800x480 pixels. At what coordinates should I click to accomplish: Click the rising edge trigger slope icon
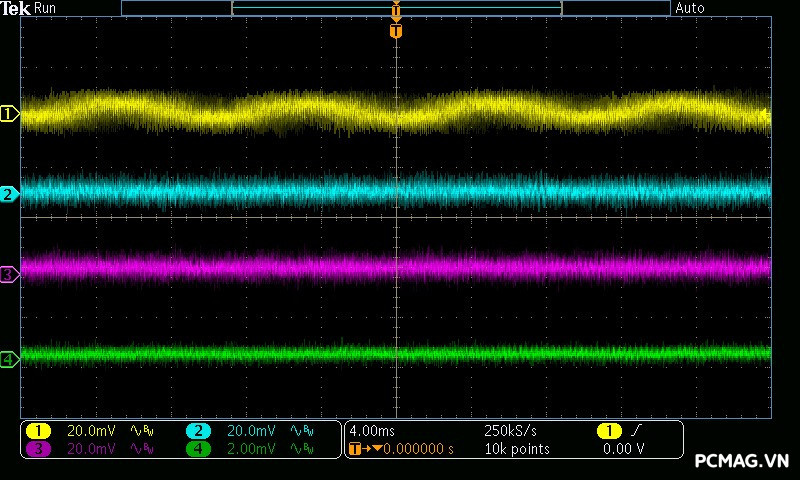(x=637, y=431)
